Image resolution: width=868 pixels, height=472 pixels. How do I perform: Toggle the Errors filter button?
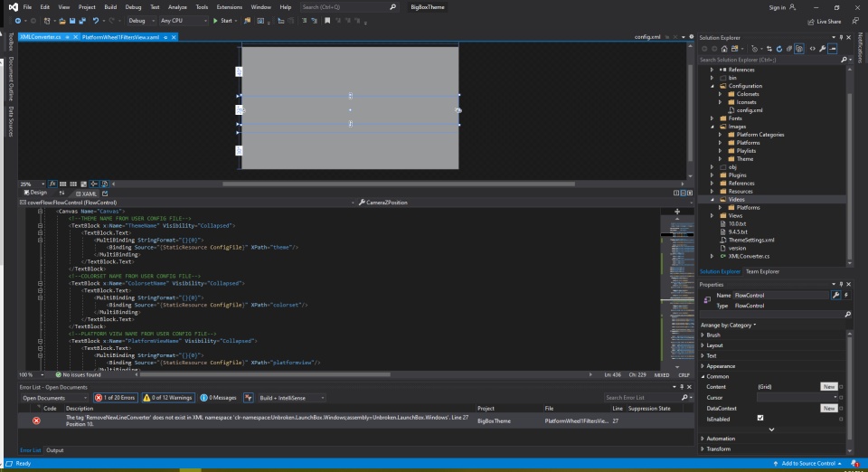tap(116, 398)
